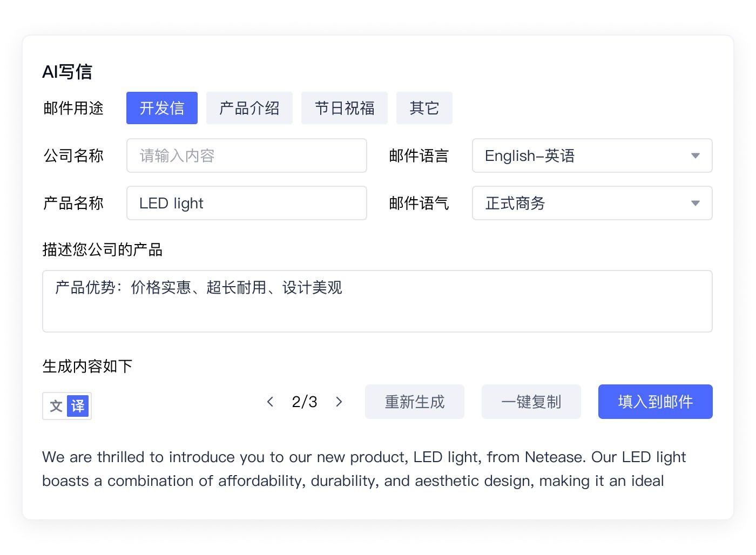Focus the 产品名称 field containing LED light

tap(246, 203)
